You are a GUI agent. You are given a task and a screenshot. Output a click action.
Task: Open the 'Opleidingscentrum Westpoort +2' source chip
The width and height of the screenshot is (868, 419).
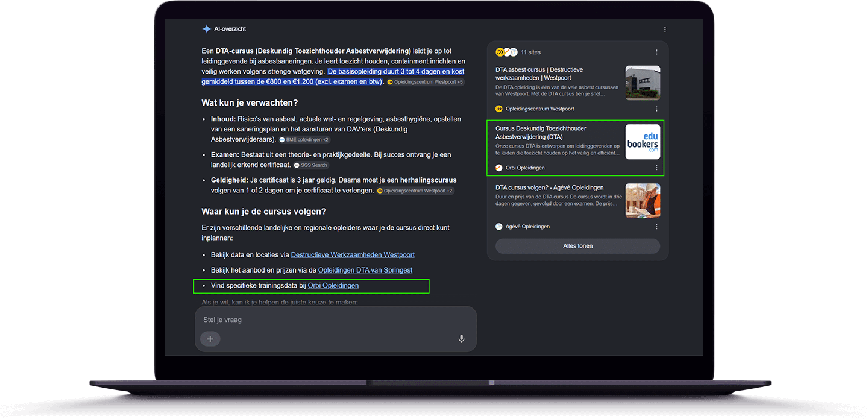click(x=415, y=191)
